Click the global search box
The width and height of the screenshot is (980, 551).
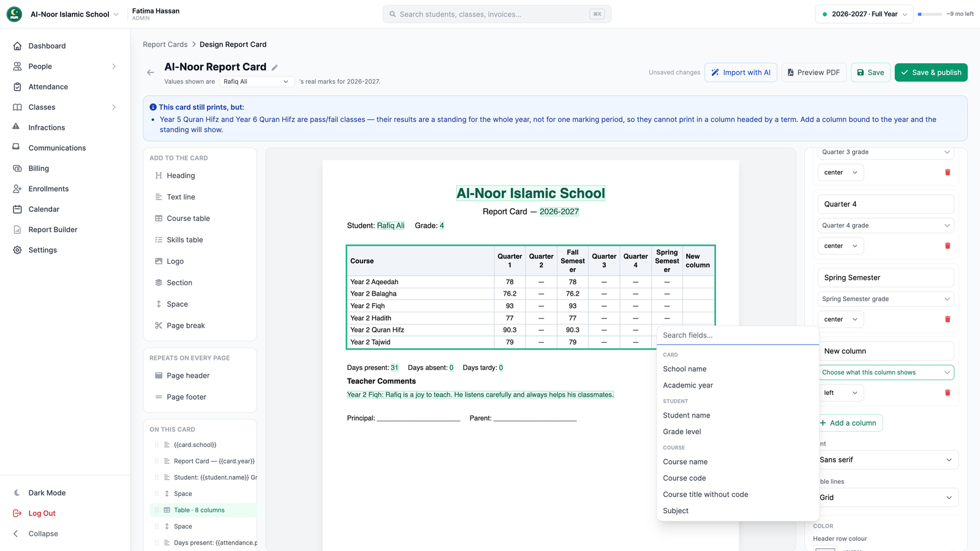click(x=497, y=14)
